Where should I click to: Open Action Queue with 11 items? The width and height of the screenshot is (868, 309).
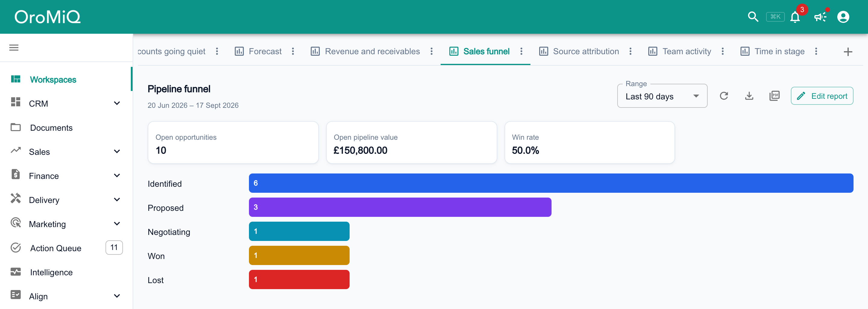(66, 248)
